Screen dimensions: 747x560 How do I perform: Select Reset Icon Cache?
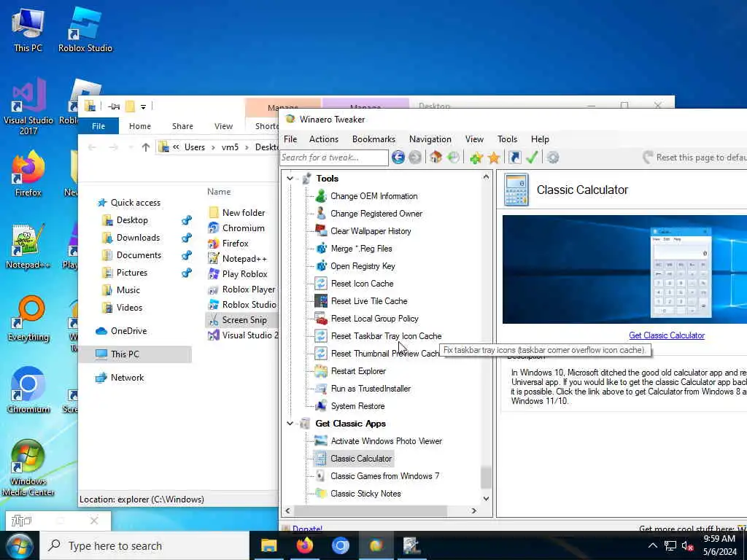coord(362,284)
